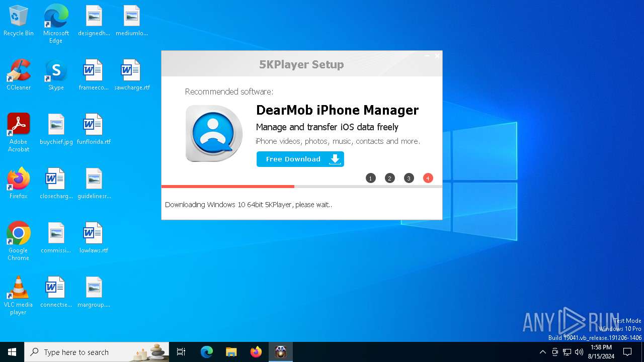Screen dimensions: 644x362
Task: Open Task View from the taskbar
Action: click(181, 352)
